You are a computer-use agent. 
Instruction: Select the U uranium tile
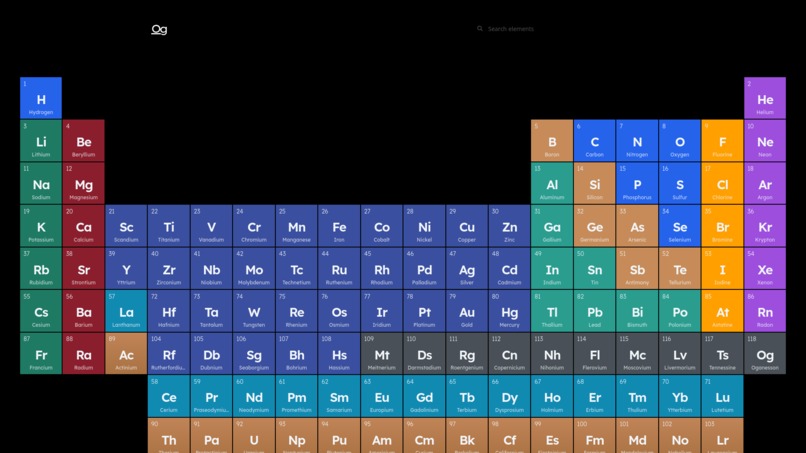(x=254, y=436)
